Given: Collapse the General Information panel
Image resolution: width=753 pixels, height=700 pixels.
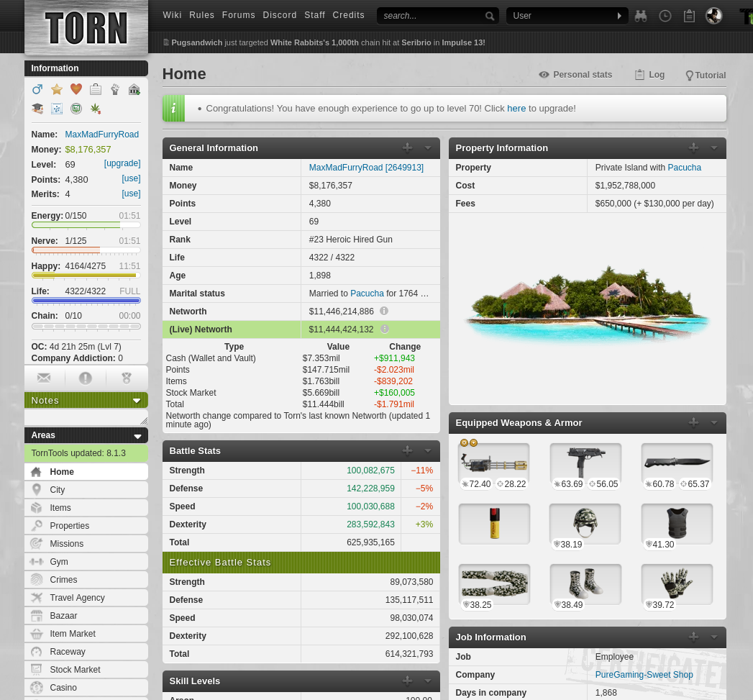Looking at the screenshot, I should [427, 147].
